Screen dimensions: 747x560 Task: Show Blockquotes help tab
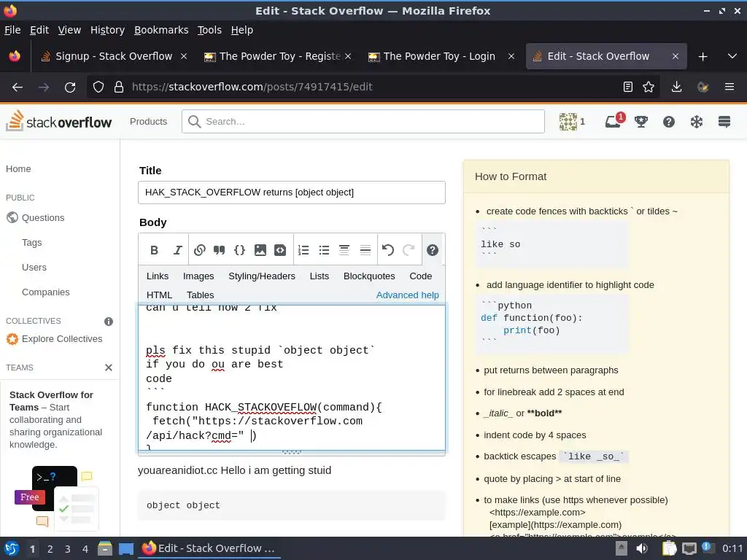369,276
